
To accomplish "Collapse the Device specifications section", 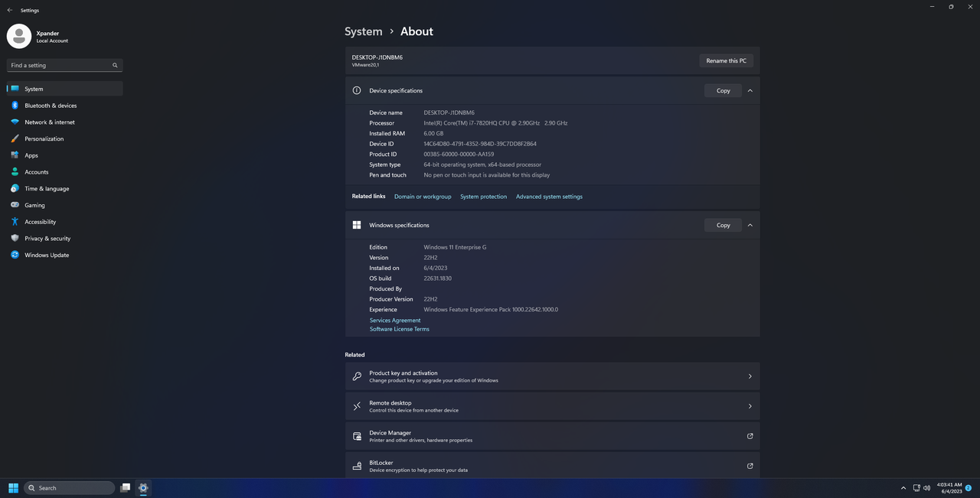I will tap(750, 90).
